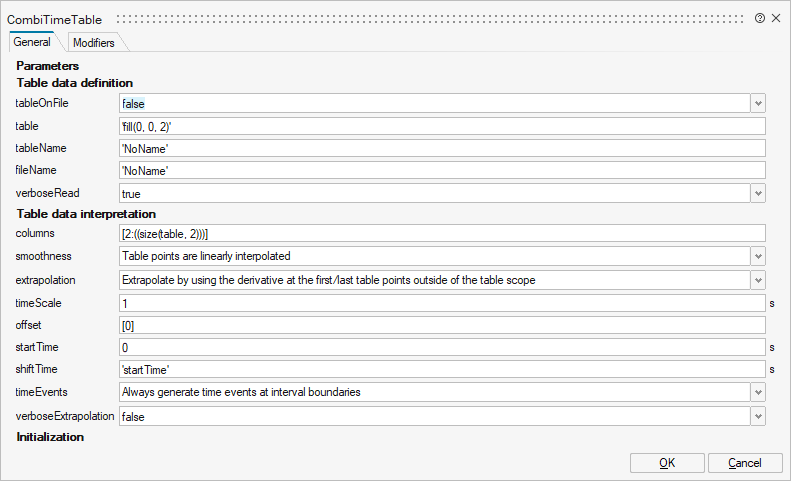Click the table input field
The height and width of the screenshot is (481, 791).
tap(442, 126)
